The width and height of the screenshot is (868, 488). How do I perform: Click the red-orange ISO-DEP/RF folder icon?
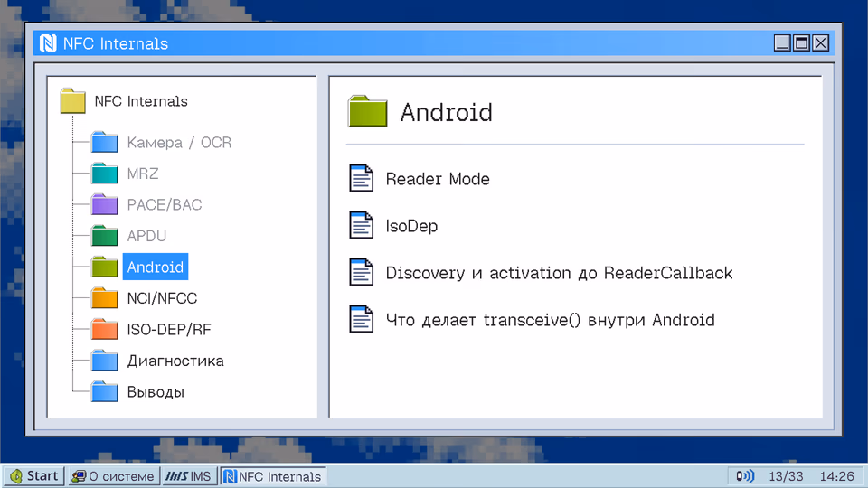(x=105, y=329)
